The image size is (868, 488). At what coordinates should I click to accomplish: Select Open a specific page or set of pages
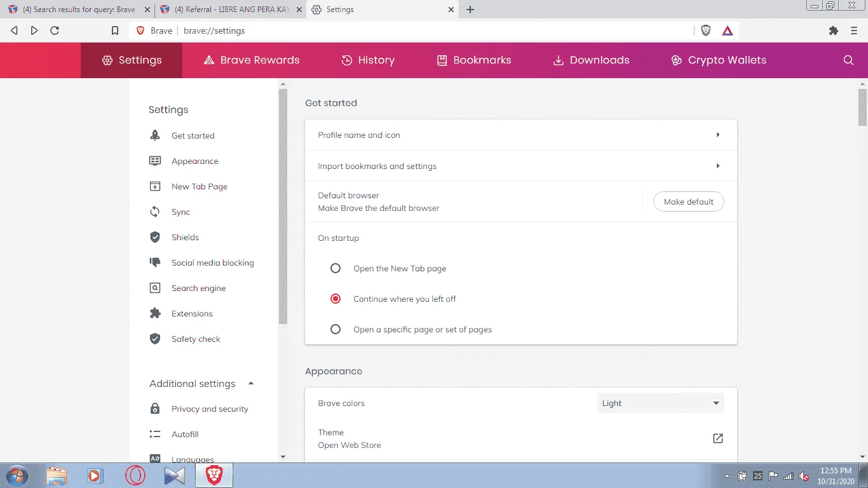[x=336, y=329]
